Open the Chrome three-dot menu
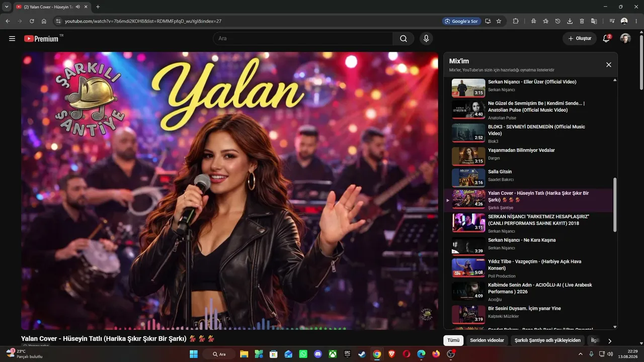This screenshot has height=362, width=644. [636, 21]
